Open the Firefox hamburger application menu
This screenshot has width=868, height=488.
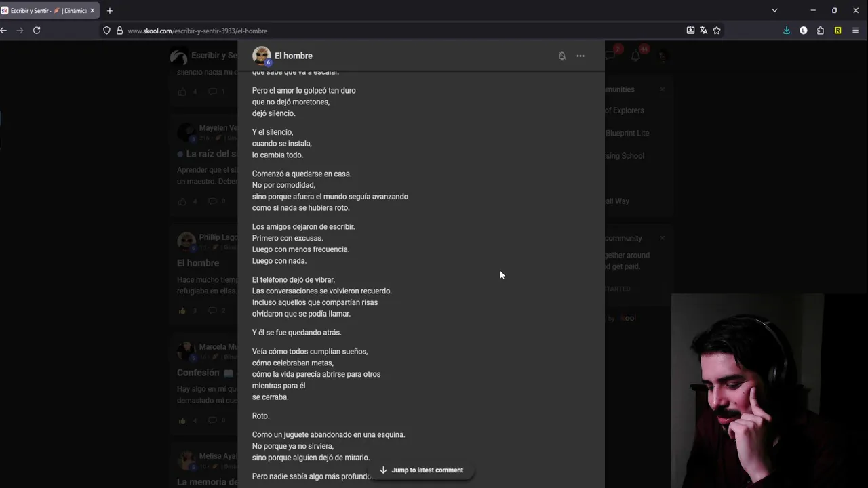pyautogui.click(x=855, y=30)
